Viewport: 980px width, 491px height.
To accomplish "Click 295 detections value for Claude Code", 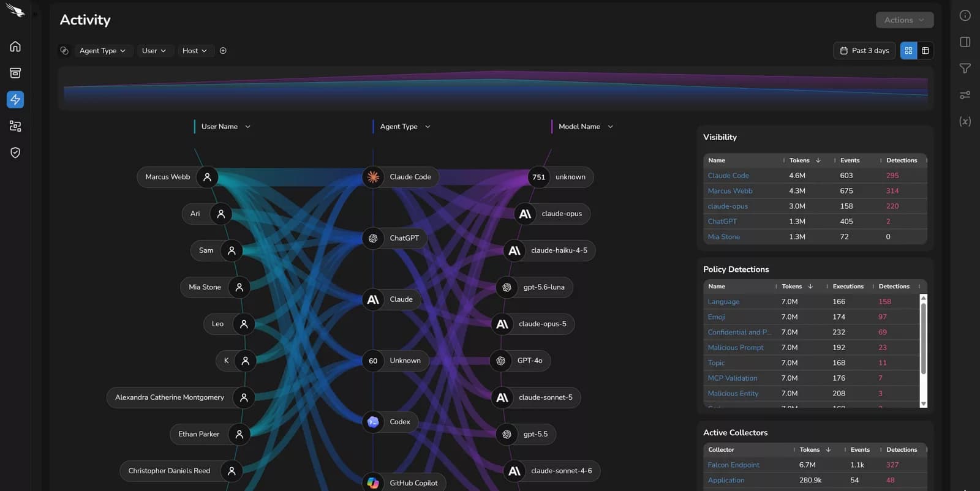I will coord(892,176).
